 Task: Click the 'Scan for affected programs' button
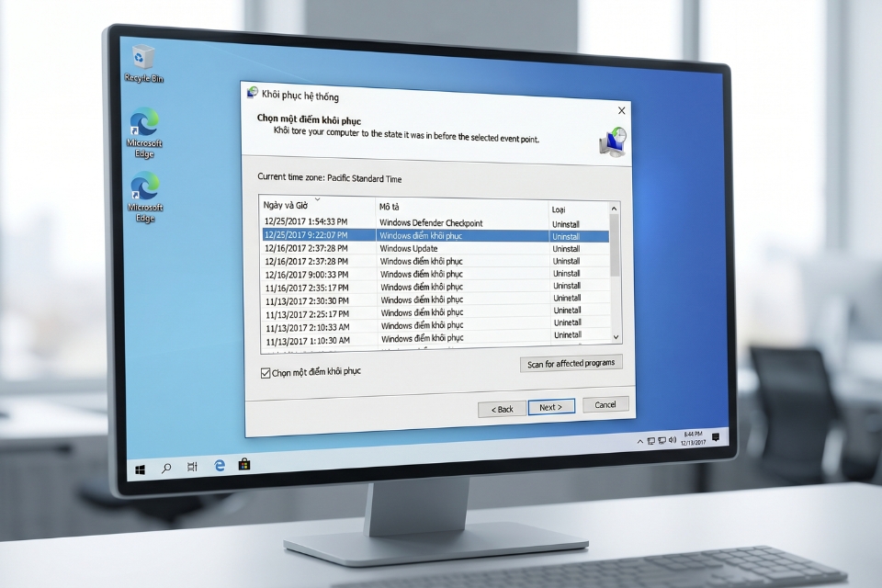coord(571,363)
